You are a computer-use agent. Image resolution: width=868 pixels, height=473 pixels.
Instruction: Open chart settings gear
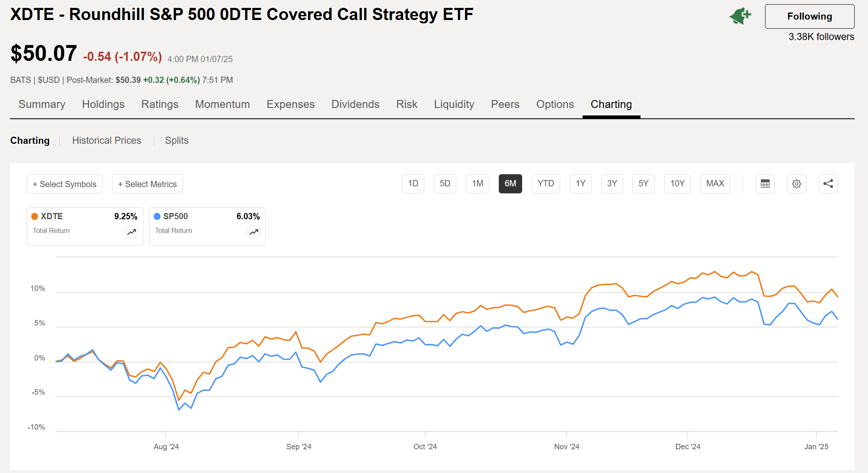click(x=796, y=183)
